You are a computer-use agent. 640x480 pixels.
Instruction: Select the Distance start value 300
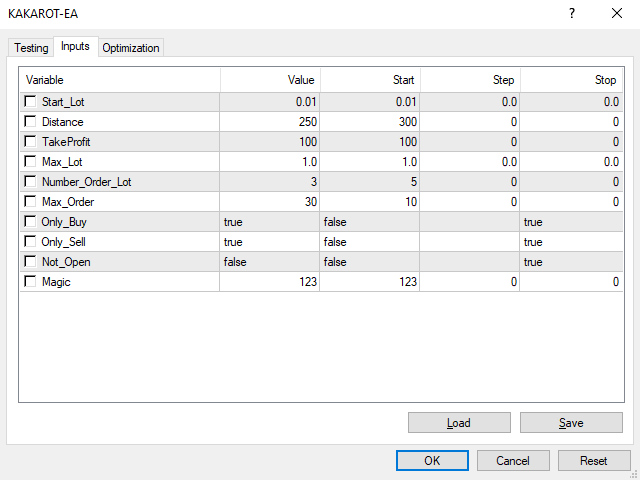click(x=370, y=122)
